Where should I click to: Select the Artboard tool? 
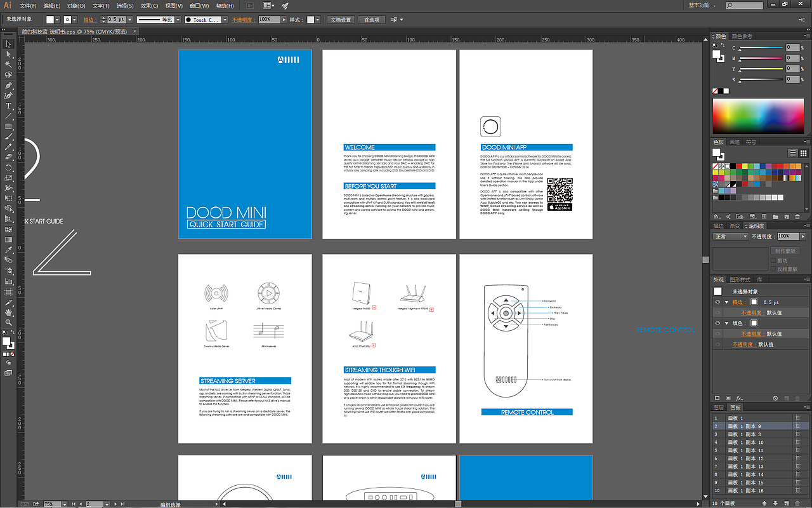click(8, 291)
